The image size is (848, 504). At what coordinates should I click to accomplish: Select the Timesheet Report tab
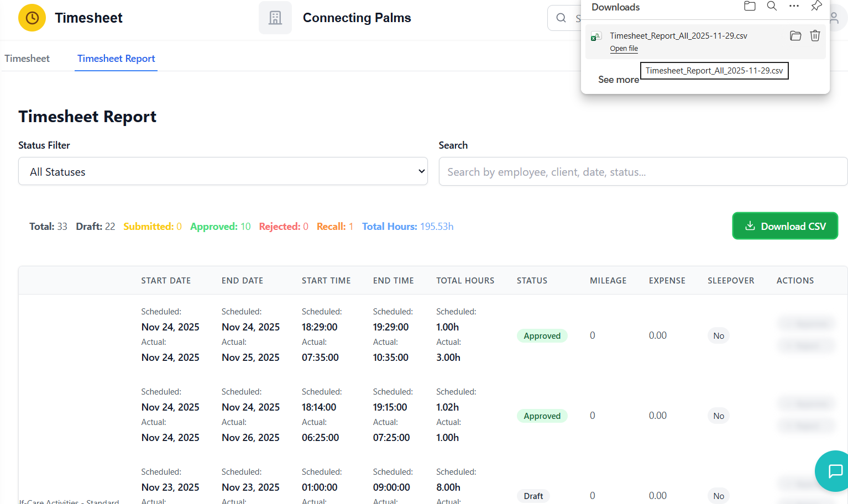tap(116, 59)
